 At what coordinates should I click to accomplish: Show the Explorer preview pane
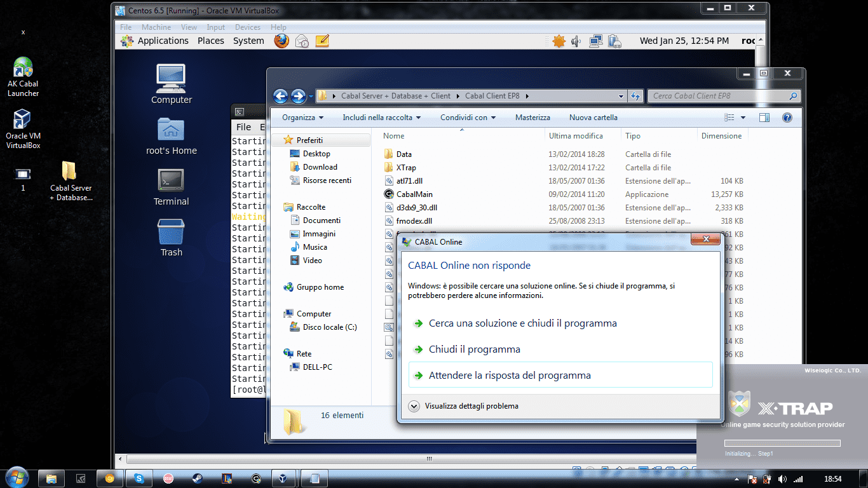(764, 118)
